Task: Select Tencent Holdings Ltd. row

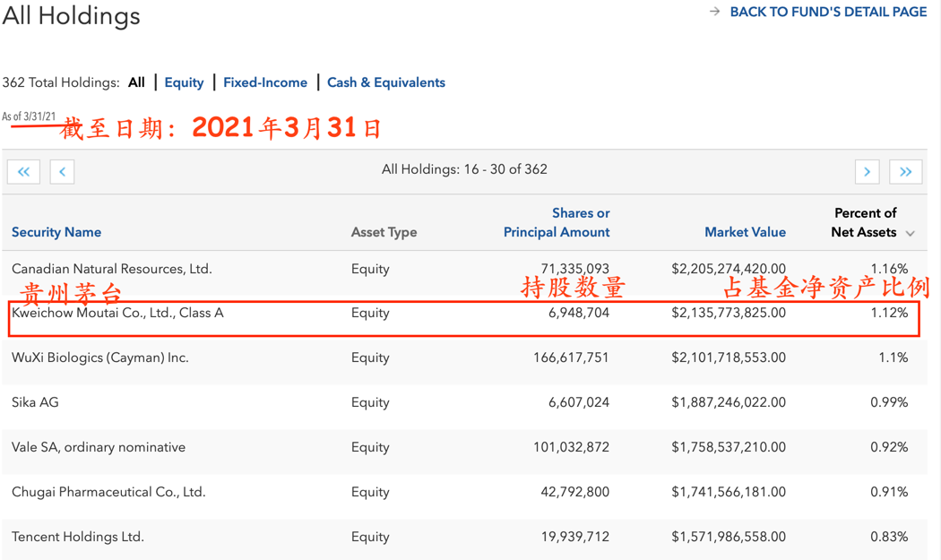Action: 78,537
